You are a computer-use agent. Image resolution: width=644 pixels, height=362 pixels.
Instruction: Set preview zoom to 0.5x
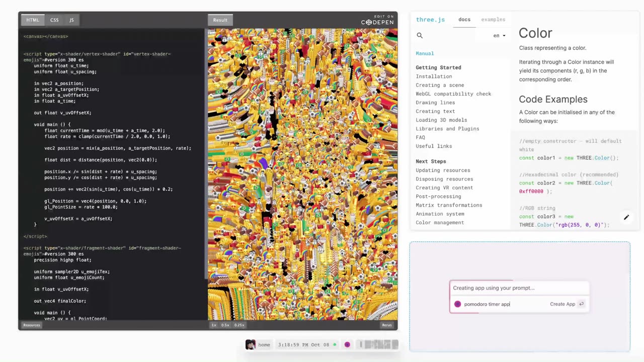tap(225, 325)
